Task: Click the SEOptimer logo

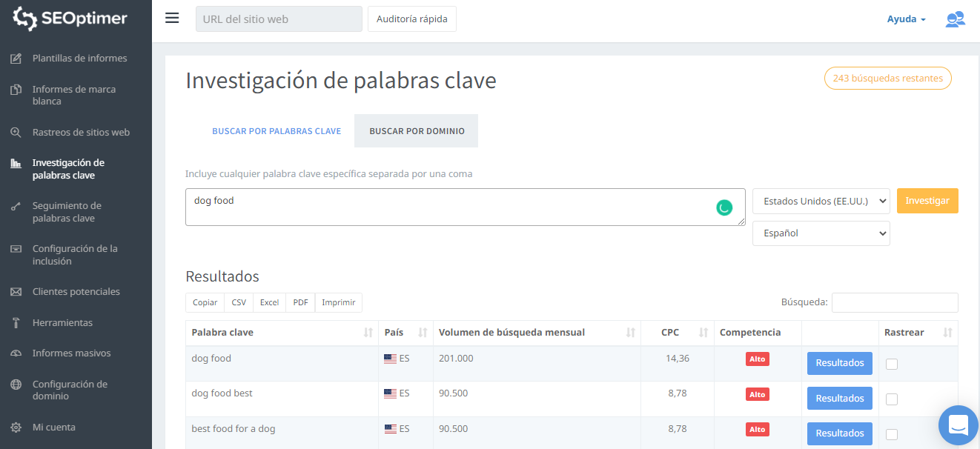Action: (70, 19)
